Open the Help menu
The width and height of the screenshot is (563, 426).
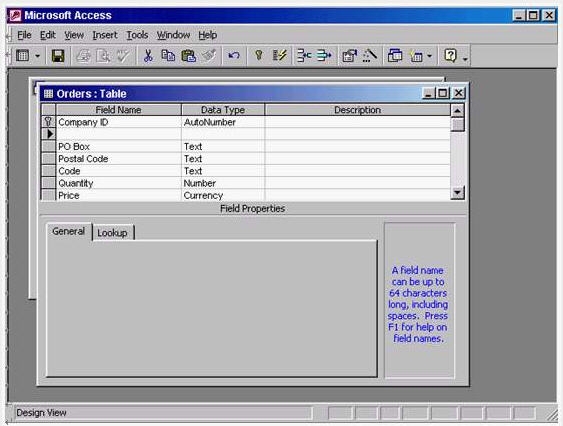[x=208, y=35]
